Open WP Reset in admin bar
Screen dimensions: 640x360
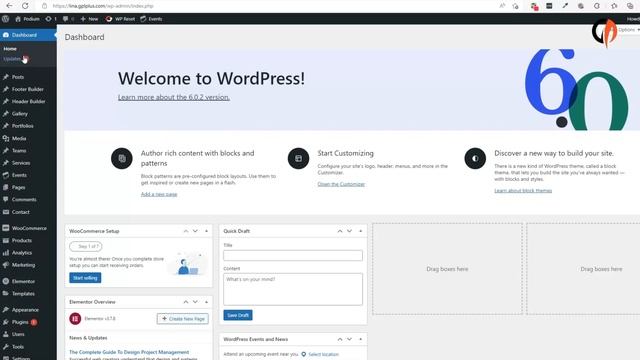120,19
